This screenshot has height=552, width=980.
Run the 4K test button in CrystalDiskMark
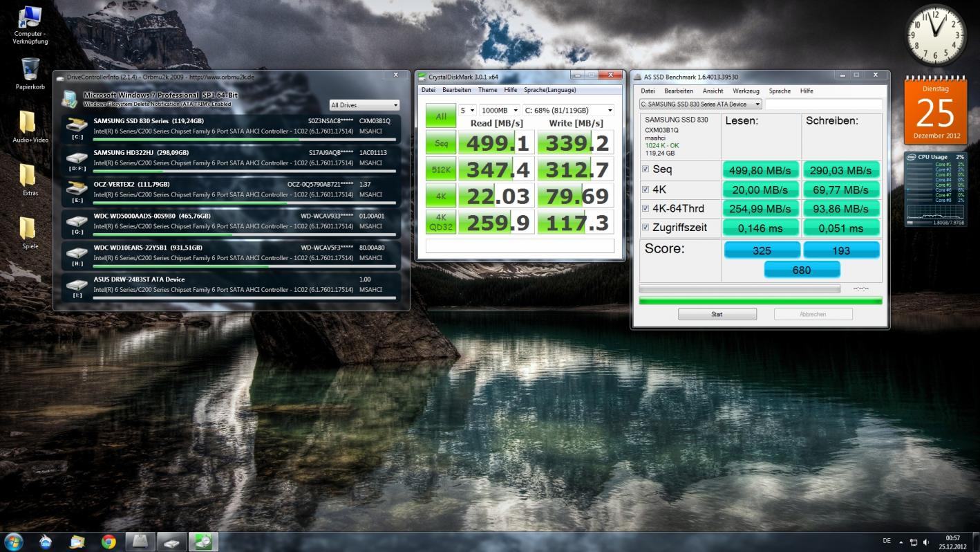coord(441,195)
